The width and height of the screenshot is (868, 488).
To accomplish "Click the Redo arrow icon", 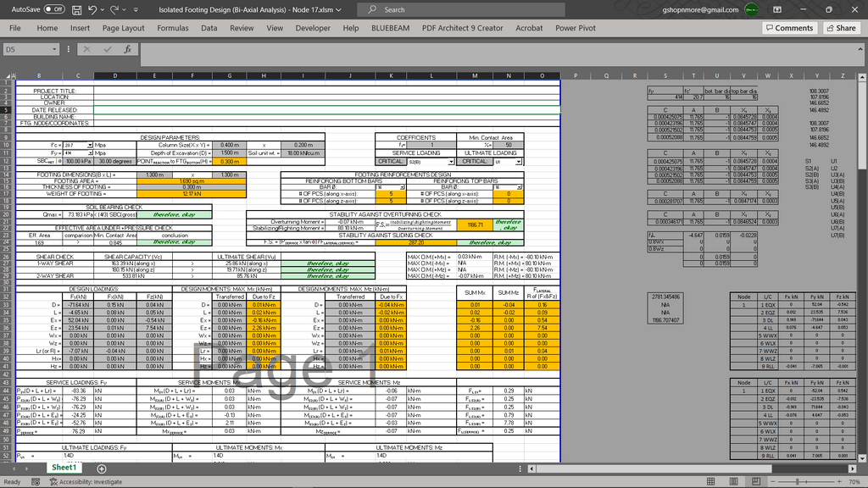I will pos(114,9).
